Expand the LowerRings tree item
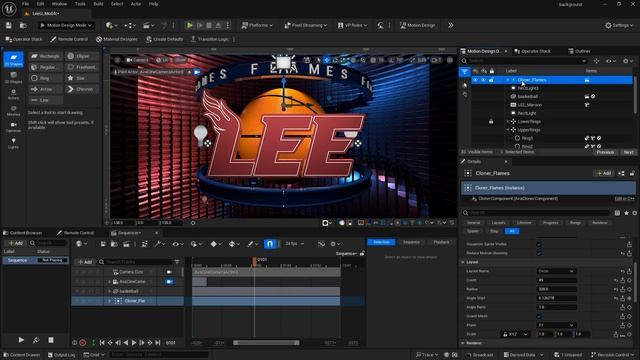 [508, 122]
